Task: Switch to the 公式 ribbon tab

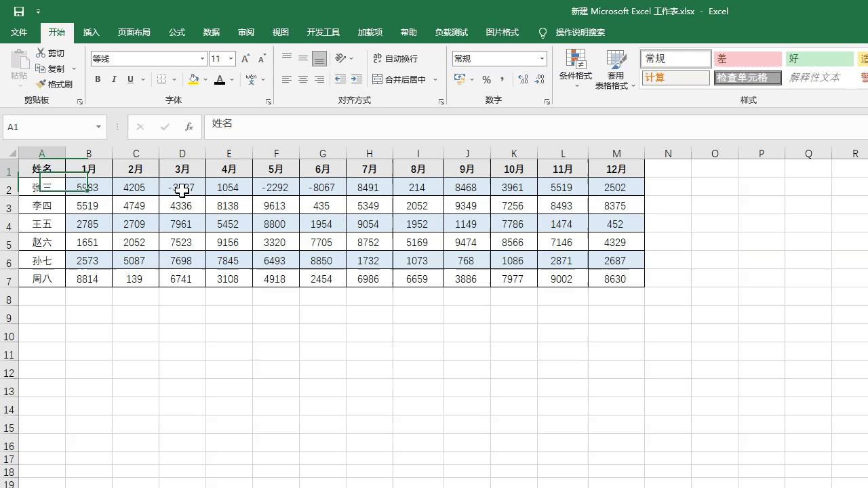Action: [176, 32]
